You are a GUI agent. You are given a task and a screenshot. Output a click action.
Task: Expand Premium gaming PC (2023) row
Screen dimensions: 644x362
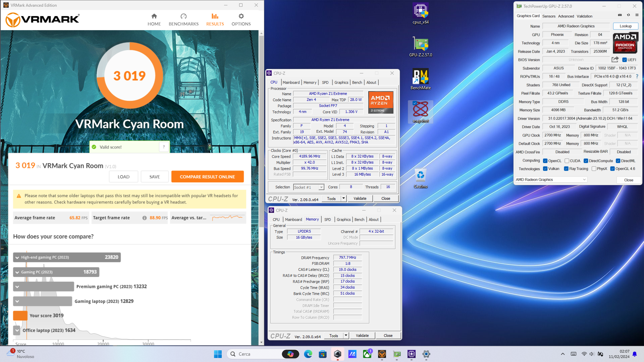click(17, 287)
